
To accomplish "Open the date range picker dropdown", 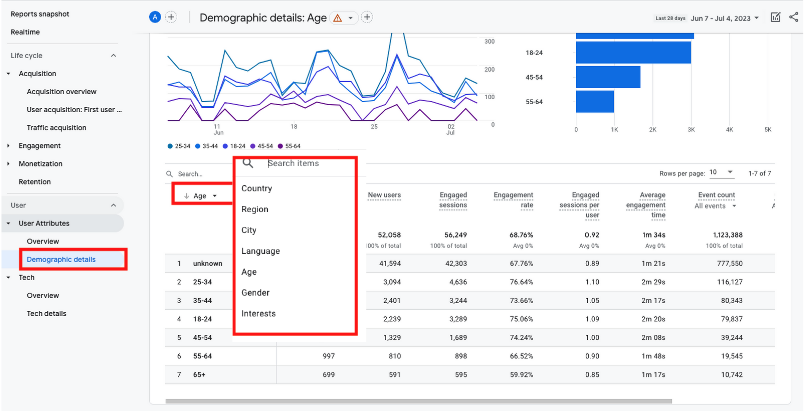I will click(x=720, y=17).
